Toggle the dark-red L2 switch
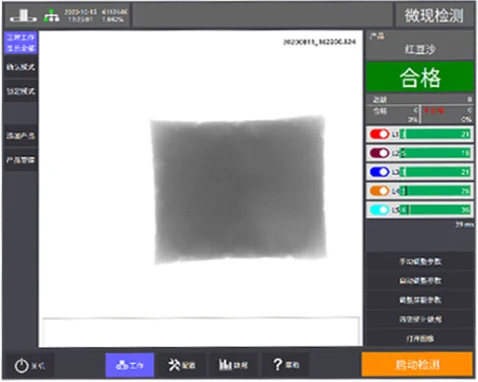The width and height of the screenshot is (478, 382). 379,153
